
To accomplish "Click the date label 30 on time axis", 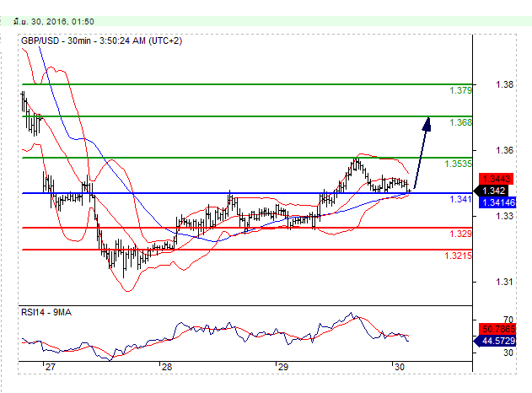I will click(x=400, y=367).
